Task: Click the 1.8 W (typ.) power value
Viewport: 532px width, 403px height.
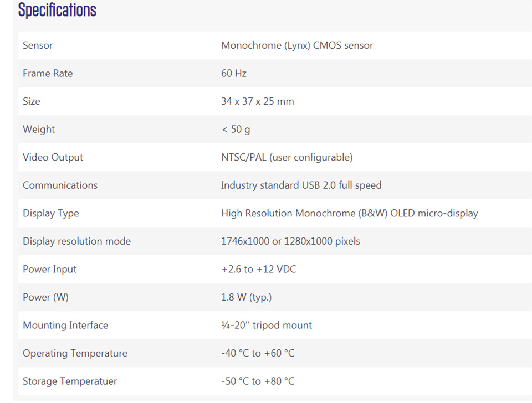Action: pos(246,297)
